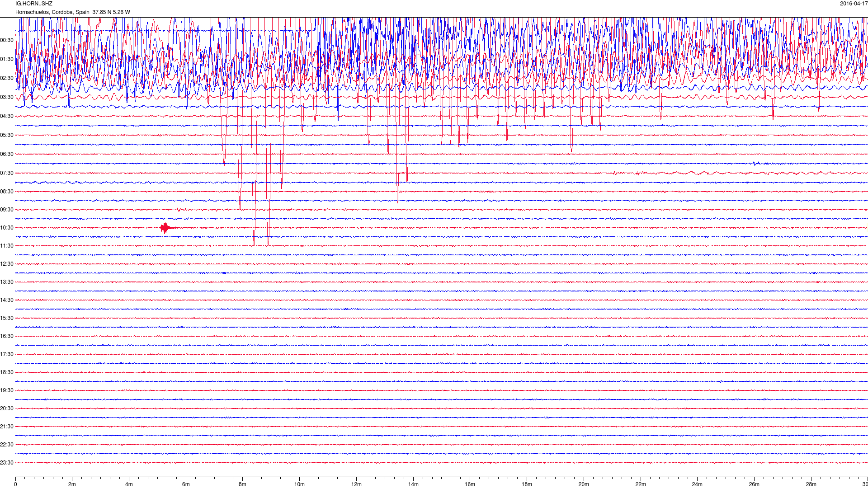Click the 21:30 time label
Image resolution: width=868 pixels, height=488 pixels.
[7, 427]
